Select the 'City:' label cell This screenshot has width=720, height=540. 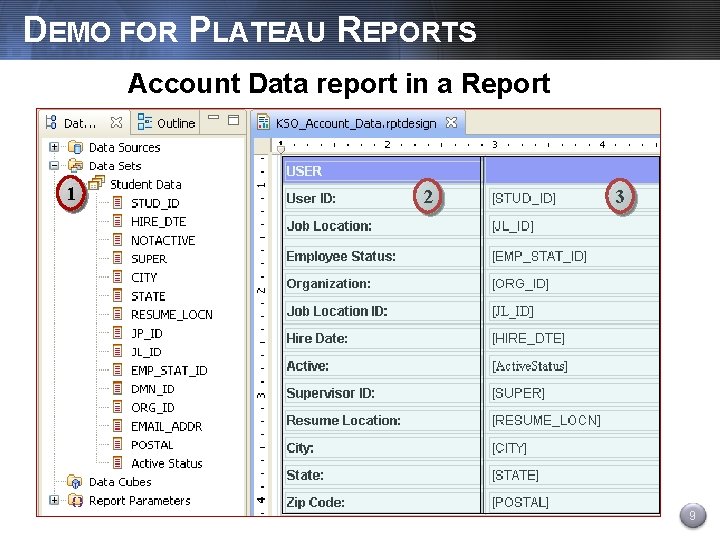click(x=382, y=448)
